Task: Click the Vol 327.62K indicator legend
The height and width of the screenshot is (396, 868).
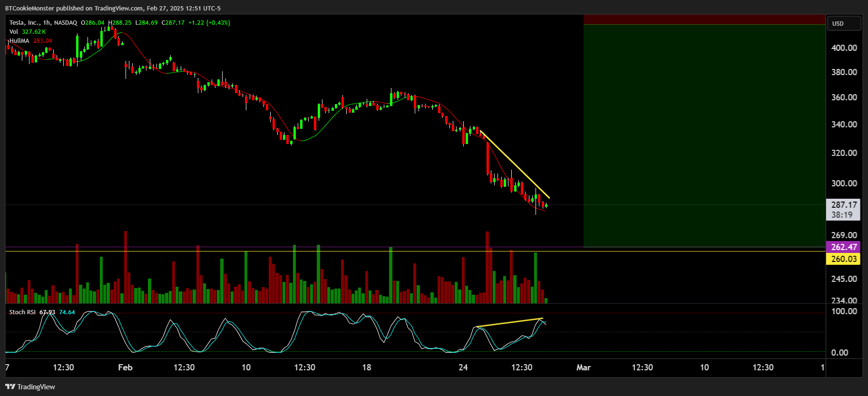Action: click(28, 31)
